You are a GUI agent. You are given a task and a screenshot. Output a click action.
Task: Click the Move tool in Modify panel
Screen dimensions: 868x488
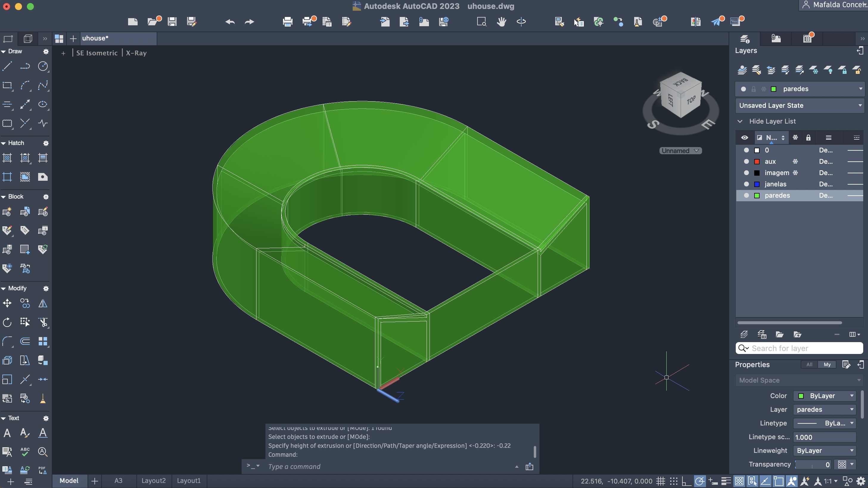[7, 303]
